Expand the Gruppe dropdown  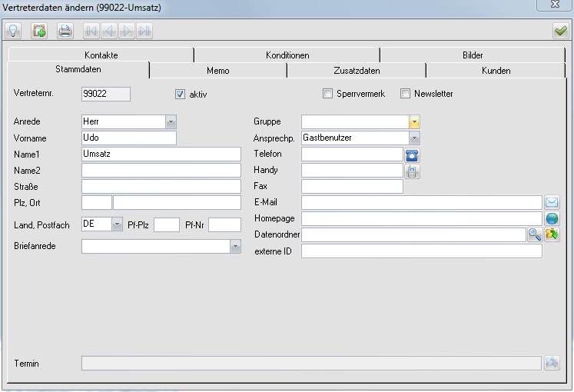(414, 122)
